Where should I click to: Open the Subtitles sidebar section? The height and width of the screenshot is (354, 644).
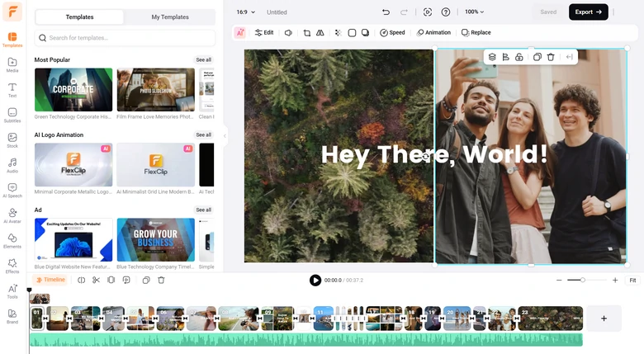pos(12,115)
